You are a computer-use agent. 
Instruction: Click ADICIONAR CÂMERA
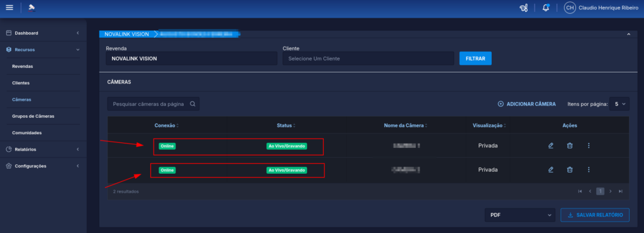pyautogui.click(x=526, y=104)
